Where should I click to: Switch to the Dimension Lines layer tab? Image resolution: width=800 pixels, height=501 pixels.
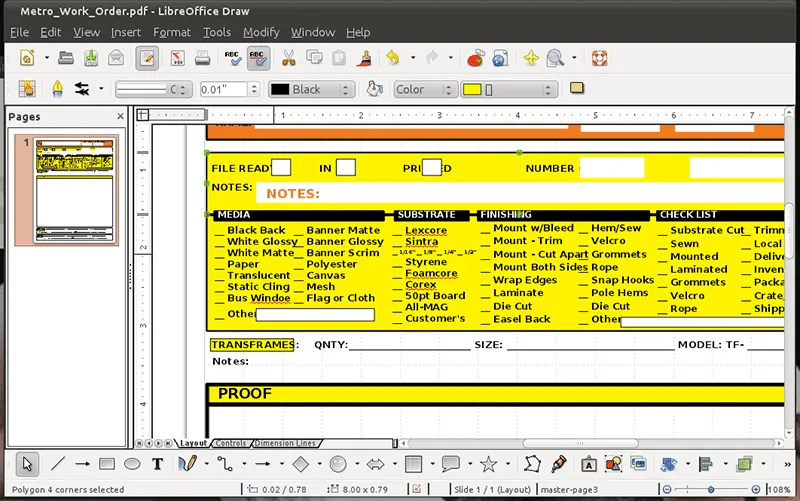point(285,443)
